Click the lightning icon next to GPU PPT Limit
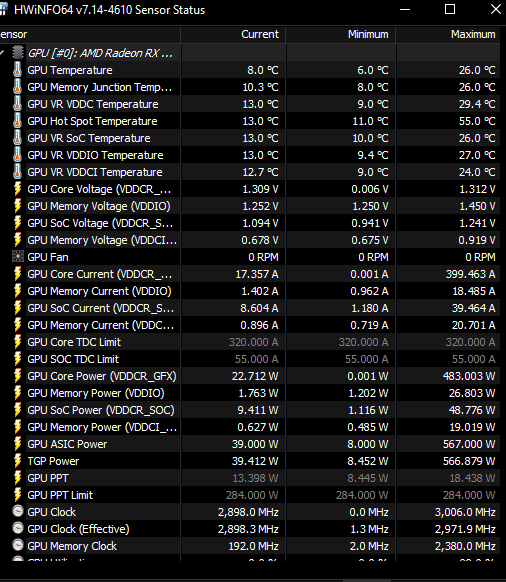 pos(17,495)
